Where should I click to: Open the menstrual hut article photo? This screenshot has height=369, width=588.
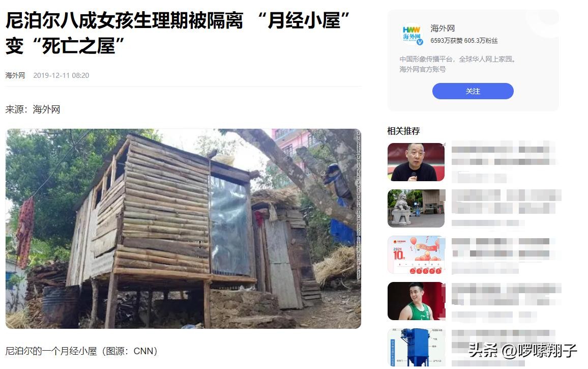(184, 229)
